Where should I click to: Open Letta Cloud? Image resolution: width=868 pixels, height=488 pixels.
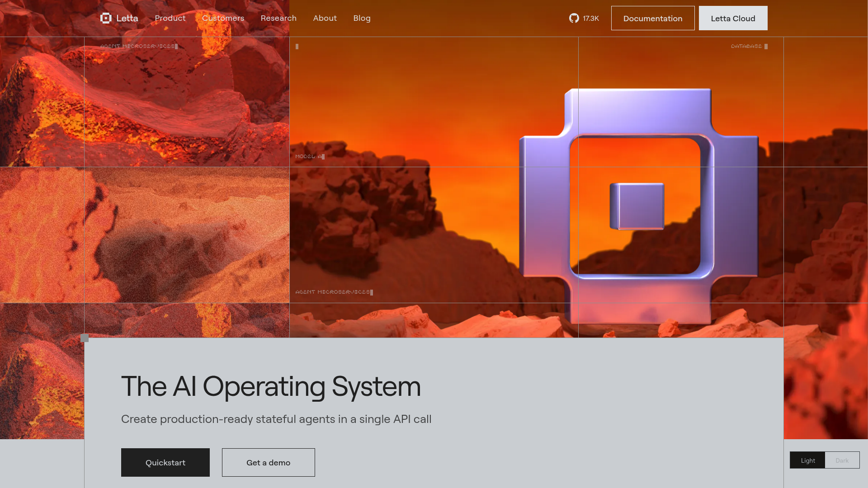pyautogui.click(x=732, y=19)
